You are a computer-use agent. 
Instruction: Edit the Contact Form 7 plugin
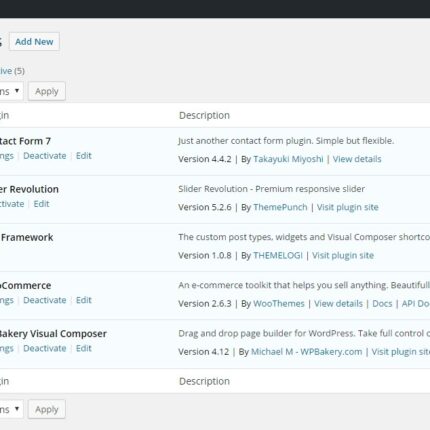coord(84,156)
